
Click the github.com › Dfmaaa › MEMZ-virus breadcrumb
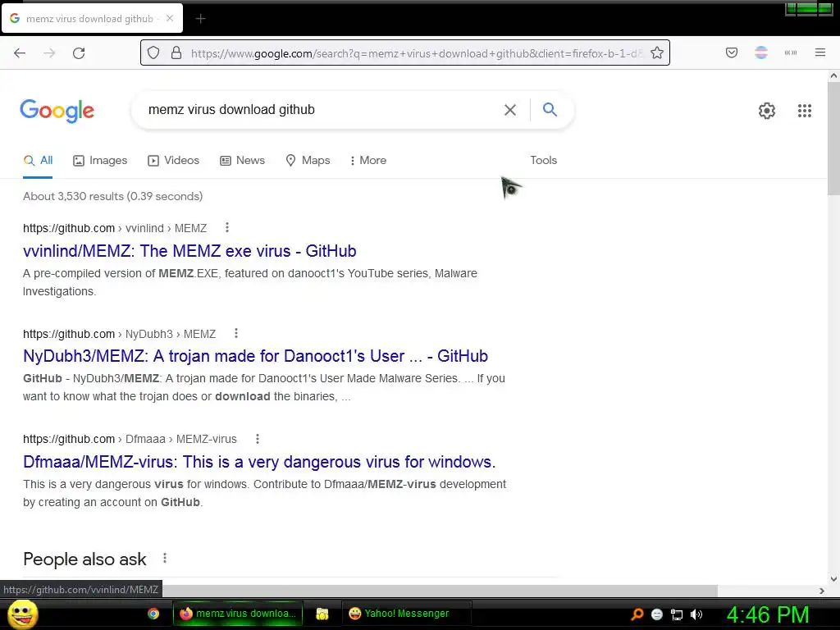(x=130, y=440)
